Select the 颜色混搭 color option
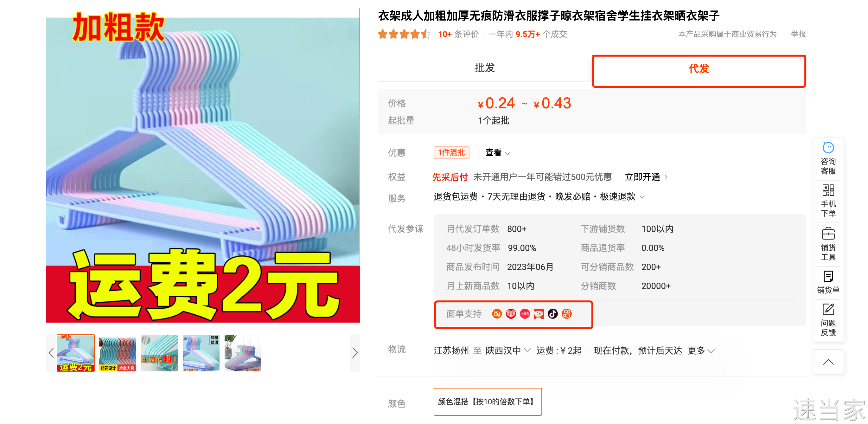This screenshot has width=868, height=424. [x=487, y=402]
